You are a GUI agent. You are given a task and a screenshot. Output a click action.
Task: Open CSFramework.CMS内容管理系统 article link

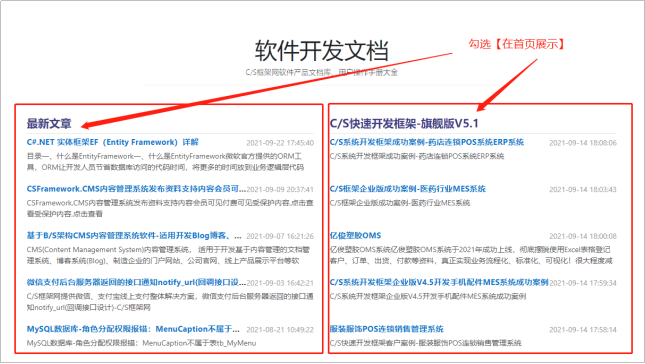[136, 189]
